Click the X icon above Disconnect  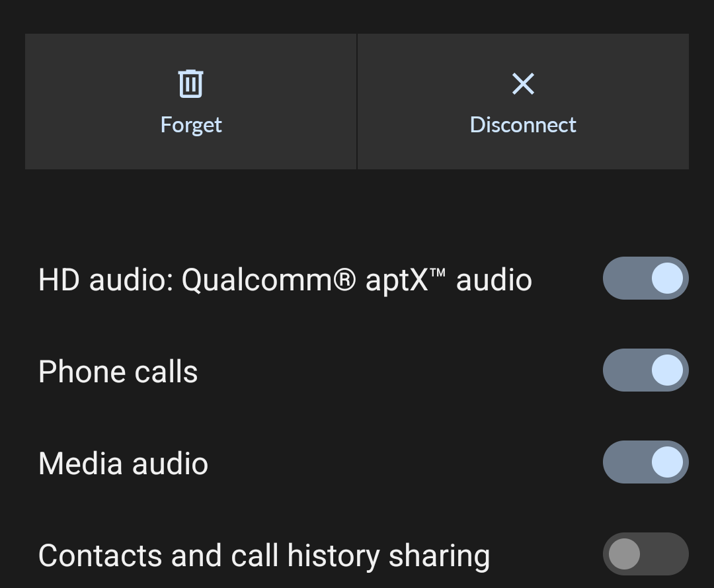(523, 84)
